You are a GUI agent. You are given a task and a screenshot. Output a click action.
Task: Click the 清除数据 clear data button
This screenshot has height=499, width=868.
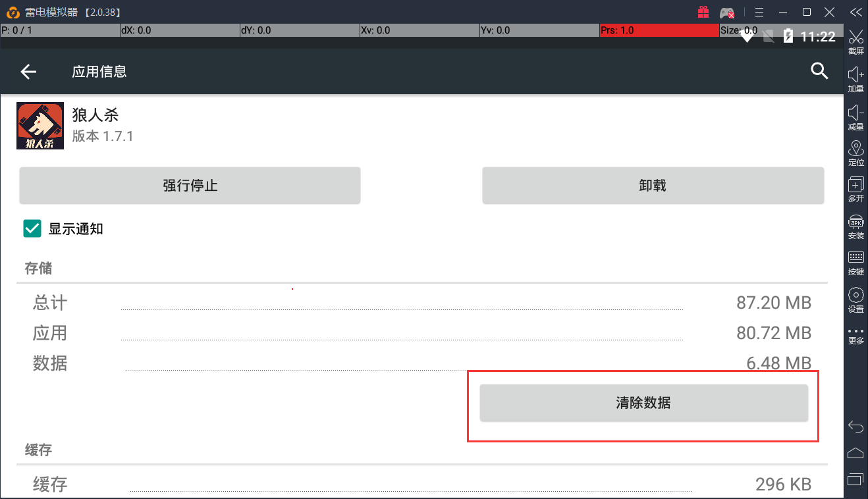click(x=643, y=403)
